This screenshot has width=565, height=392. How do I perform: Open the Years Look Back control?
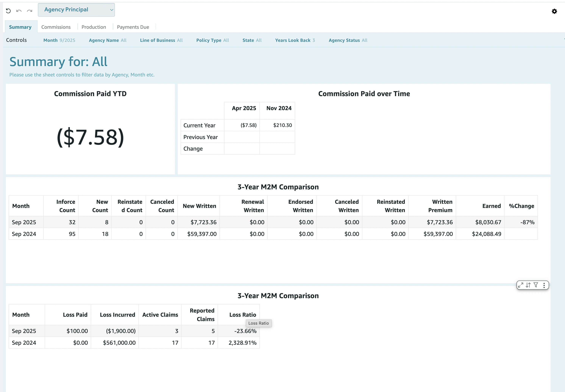coord(295,40)
